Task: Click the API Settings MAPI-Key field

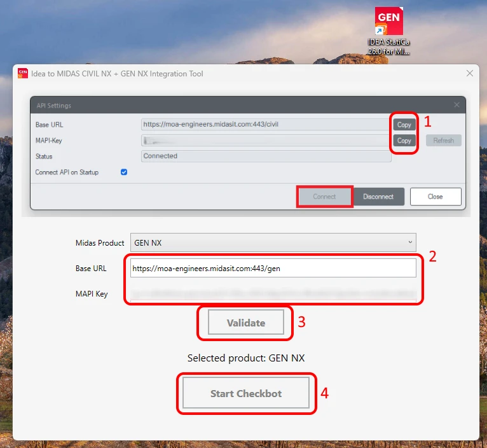Action: coord(266,140)
